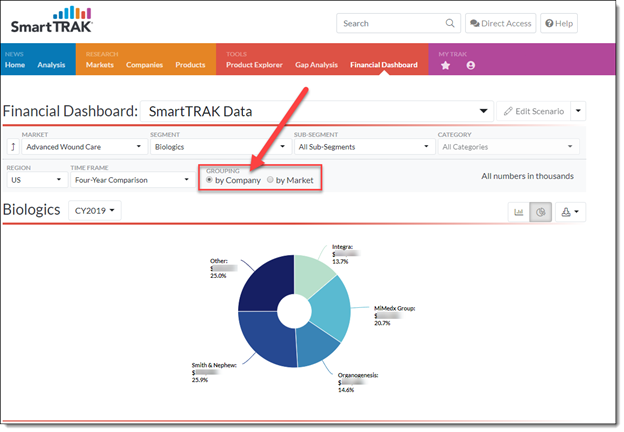Open the Companies menu item
The height and width of the screenshot is (432, 624).
(x=144, y=65)
